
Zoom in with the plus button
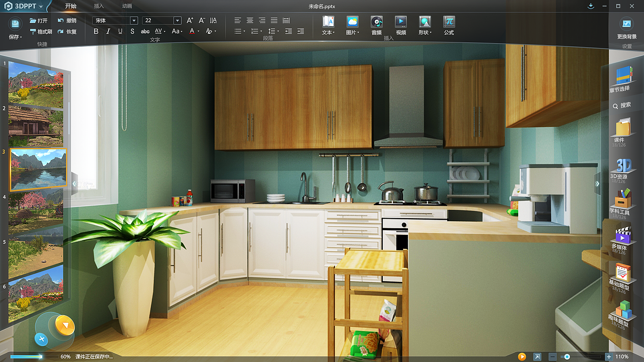[x=609, y=356]
